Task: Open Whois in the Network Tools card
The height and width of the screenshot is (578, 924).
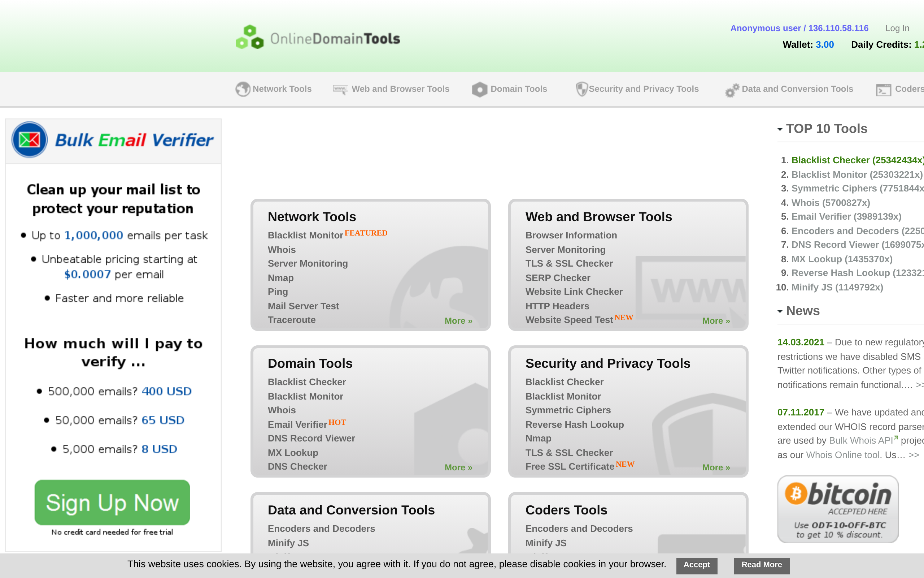Action: tap(282, 250)
